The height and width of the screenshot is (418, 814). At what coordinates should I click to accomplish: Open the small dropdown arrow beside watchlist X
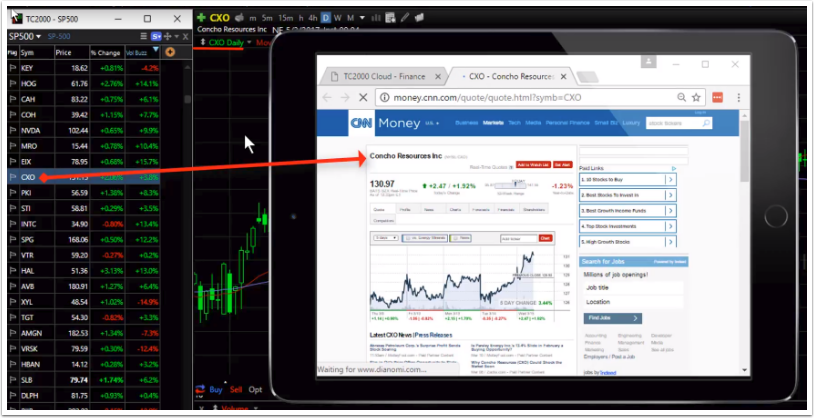177,36
